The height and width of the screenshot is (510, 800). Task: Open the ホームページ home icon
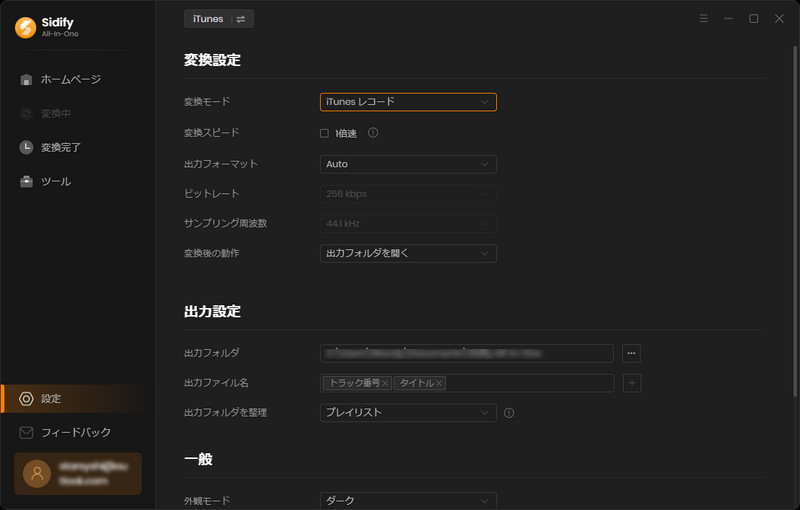point(26,80)
